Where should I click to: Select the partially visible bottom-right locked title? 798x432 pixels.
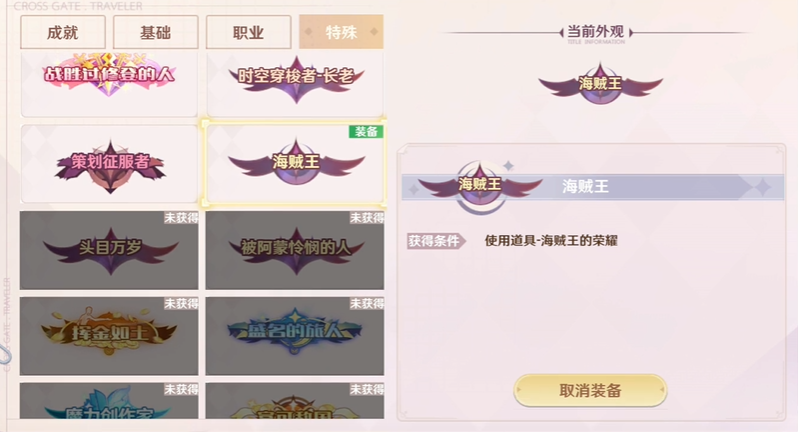point(295,401)
